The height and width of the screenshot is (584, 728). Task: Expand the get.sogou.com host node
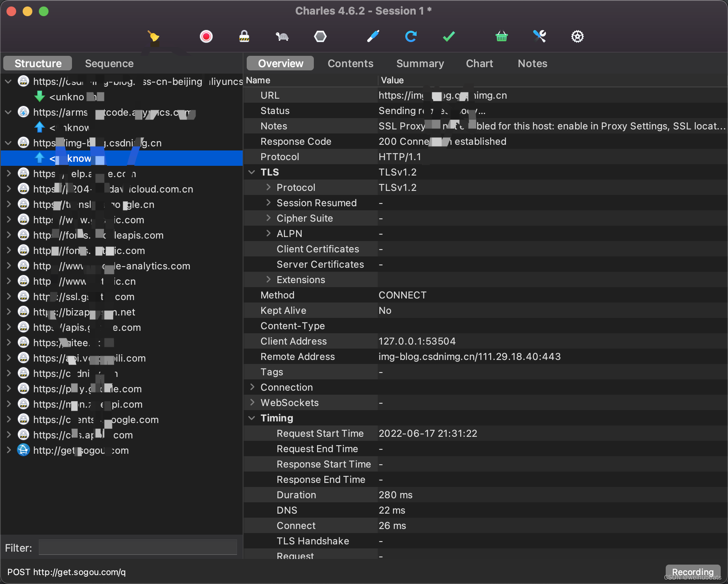8,451
